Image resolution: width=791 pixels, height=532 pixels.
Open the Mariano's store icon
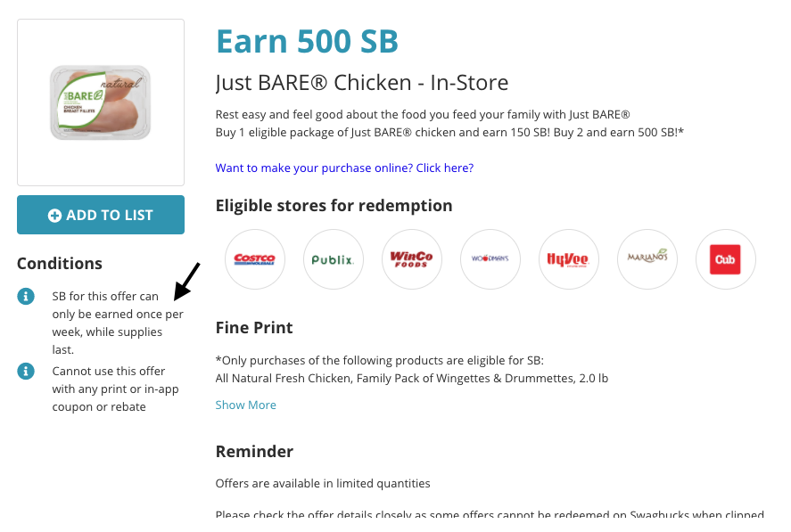(x=647, y=259)
